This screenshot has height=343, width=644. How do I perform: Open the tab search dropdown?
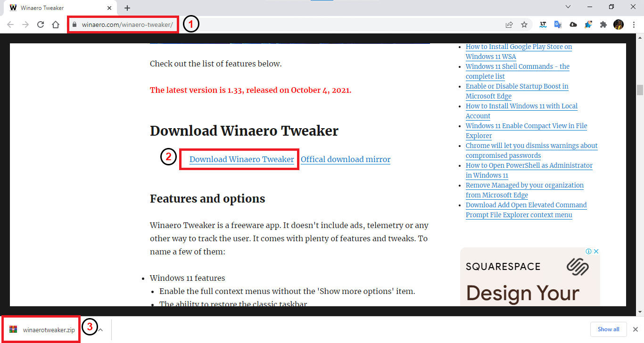click(x=568, y=7)
